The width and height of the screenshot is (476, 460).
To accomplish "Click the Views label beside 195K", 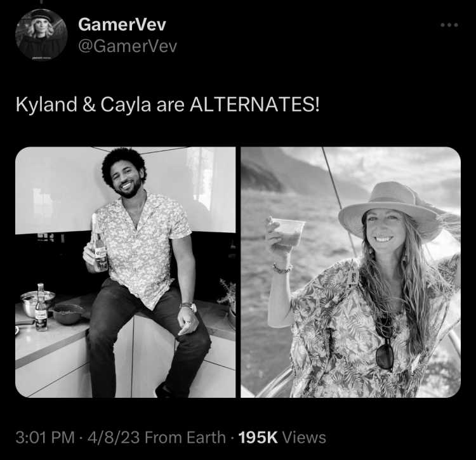I will click(304, 438).
